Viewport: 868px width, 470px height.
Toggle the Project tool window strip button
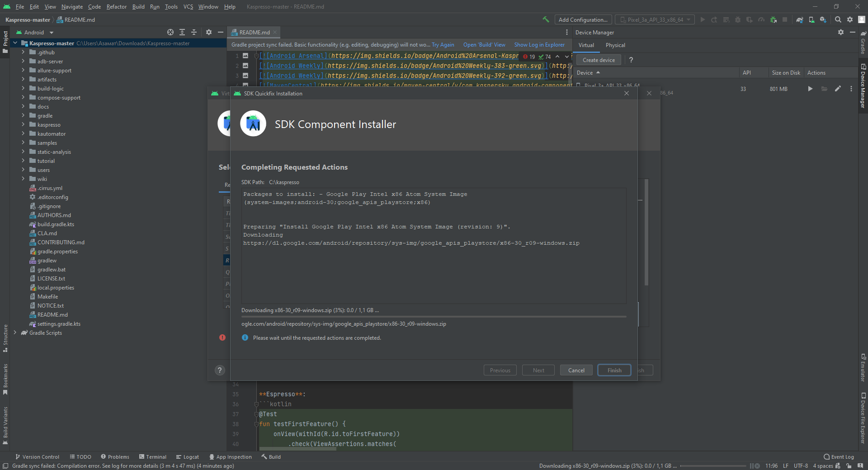click(5, 42)
